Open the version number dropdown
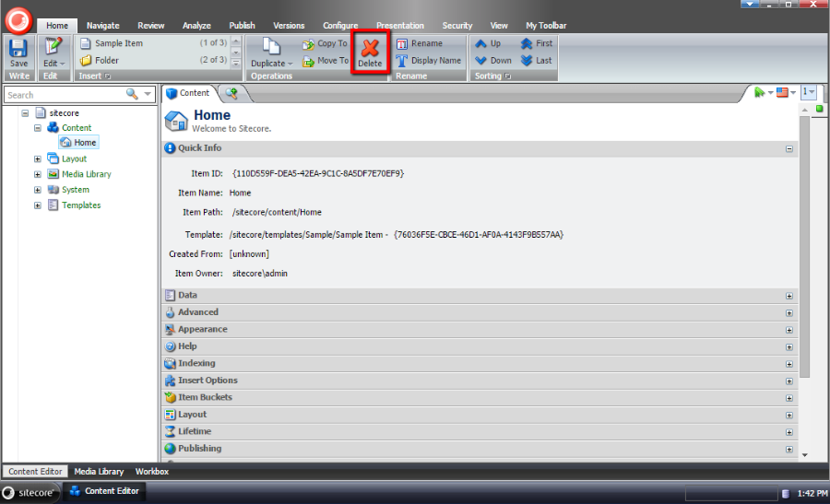Screen dimensions: 830x504 [809, 92]
